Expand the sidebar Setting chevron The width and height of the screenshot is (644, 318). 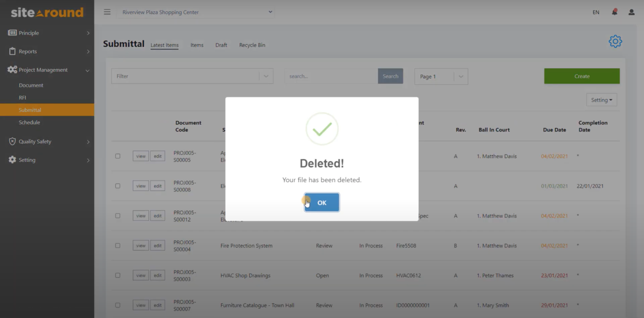click(x=88, y=160)
